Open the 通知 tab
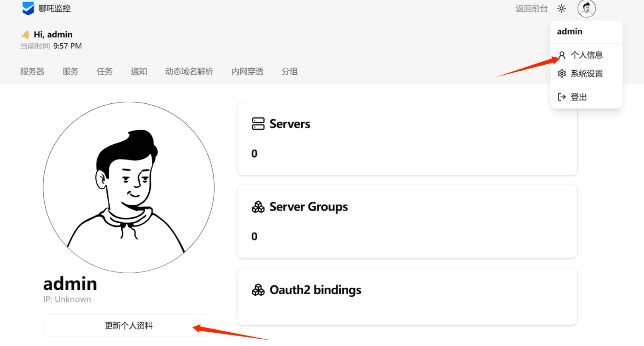The image size is (644, 346). click(x=139, y=71)
